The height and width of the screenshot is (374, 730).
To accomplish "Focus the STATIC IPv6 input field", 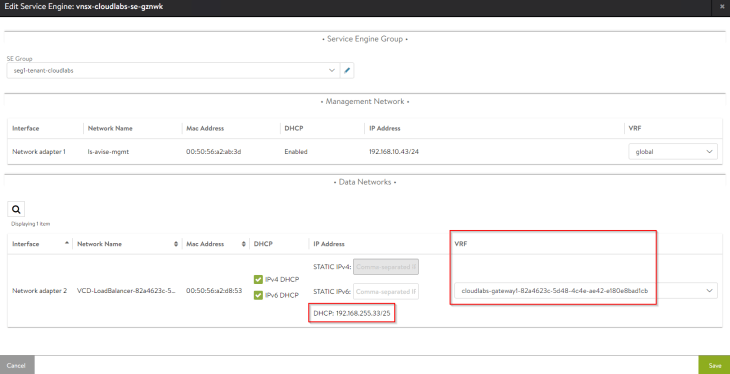I will (x=385, y=292).
